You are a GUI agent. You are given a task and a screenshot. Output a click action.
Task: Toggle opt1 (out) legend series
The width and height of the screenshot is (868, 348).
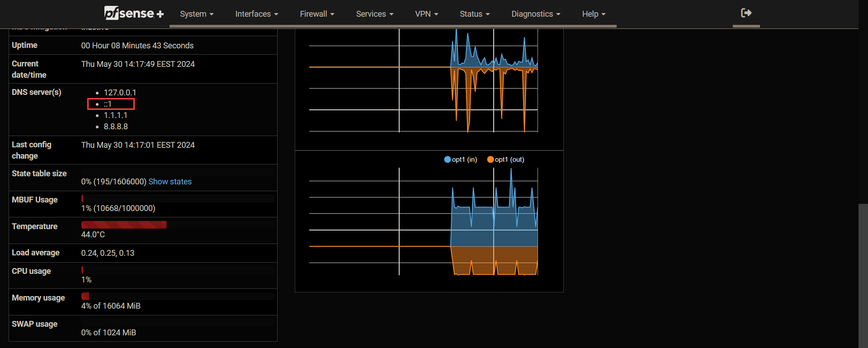[505, 160]
